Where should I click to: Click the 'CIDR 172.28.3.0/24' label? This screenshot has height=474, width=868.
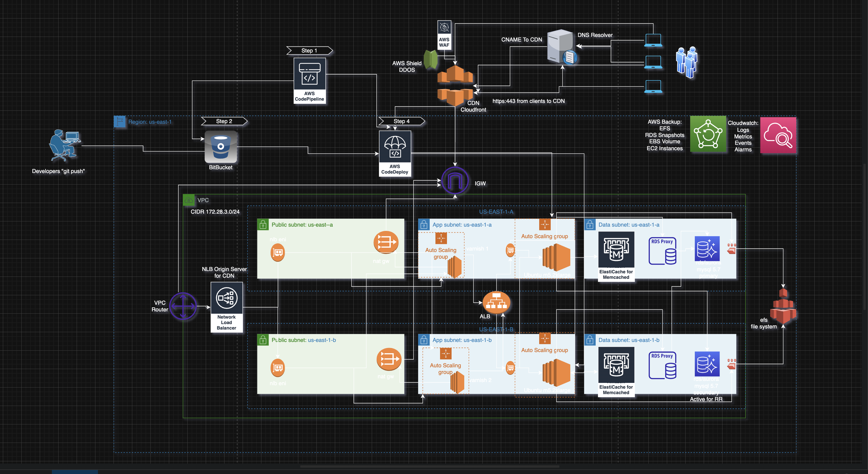tap(215, 212)
